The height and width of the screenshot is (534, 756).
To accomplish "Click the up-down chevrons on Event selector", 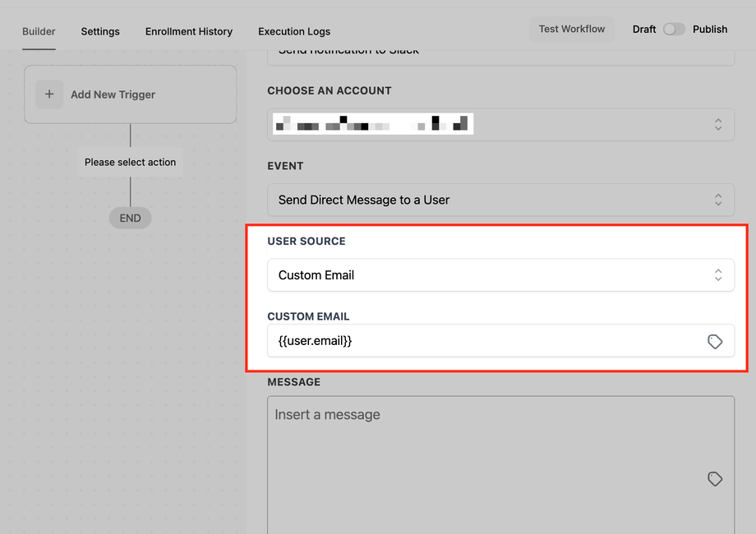I will coord(718,200).
